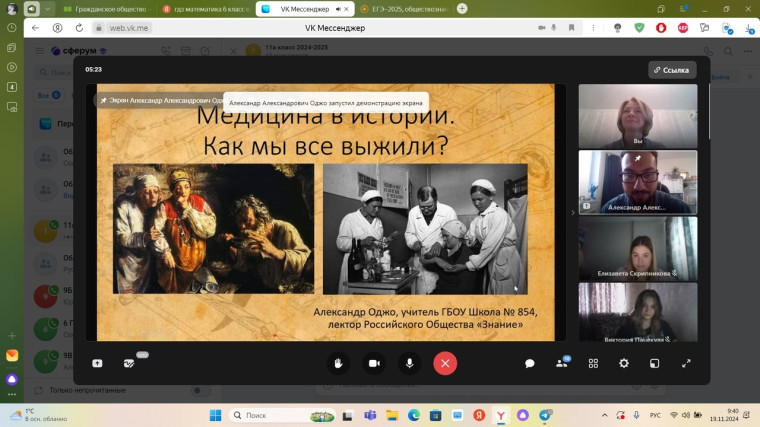The height and width of the screenshot is (427, 760).
Task: Show the participants list
Action: pyautogui.click(x=562, y=363)
